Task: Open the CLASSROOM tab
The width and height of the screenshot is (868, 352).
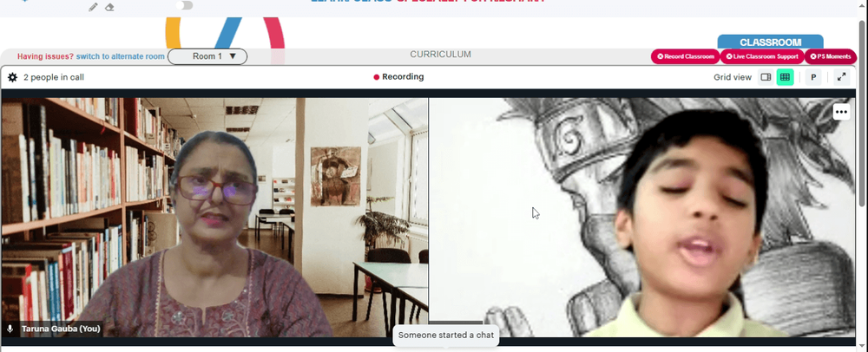Action: click(771, 42)
